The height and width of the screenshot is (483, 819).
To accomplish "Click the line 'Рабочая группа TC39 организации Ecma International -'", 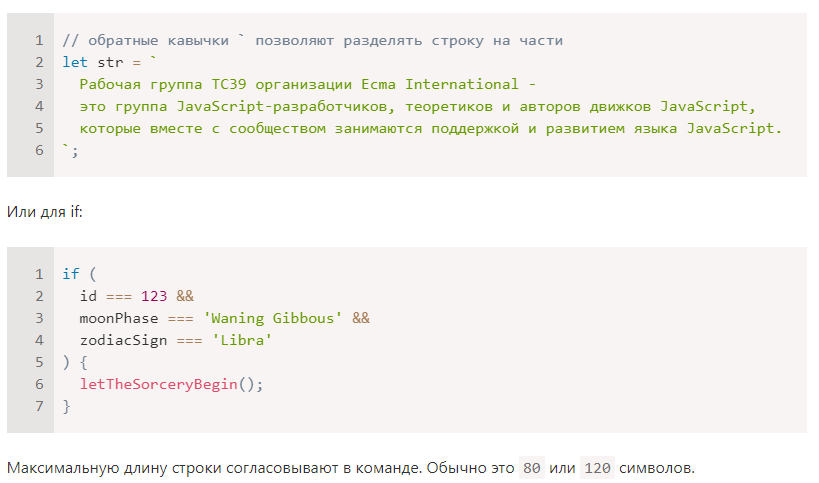I will pyautogui.click(x=308, y=85).
